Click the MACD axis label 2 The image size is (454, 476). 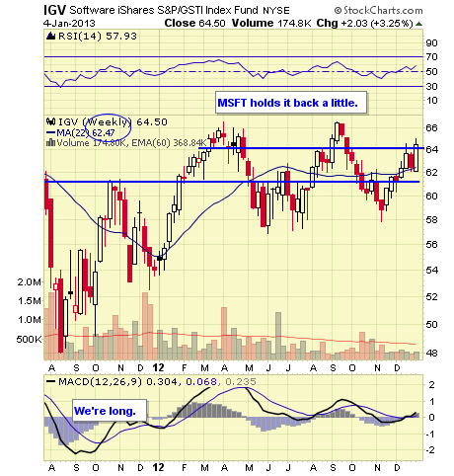[432, 384]
